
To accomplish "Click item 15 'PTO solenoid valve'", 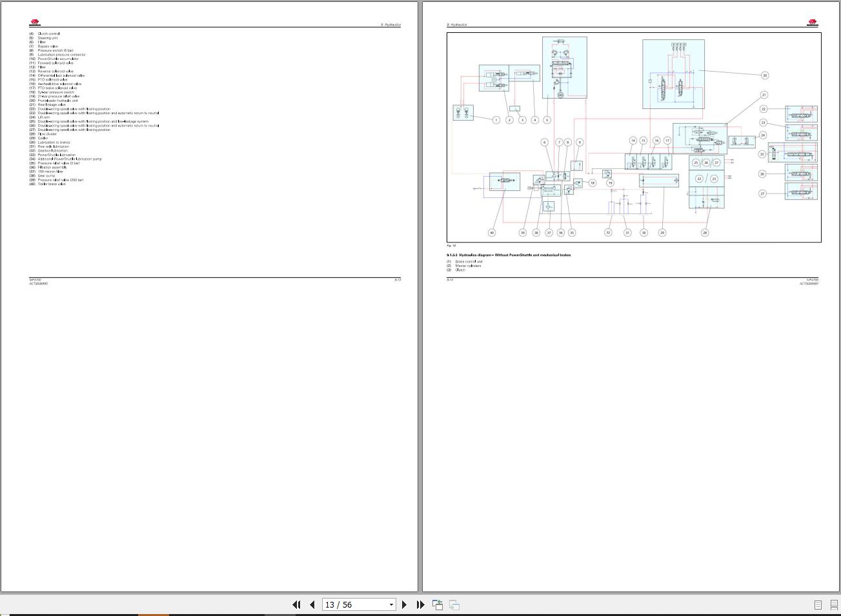I will [x=52, y=80].
